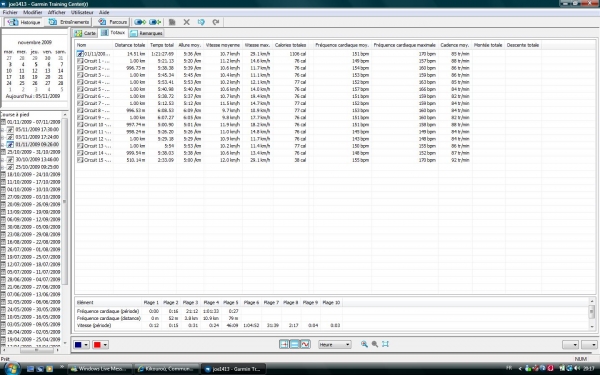Open the blue color swatch dropdown
The height and width of the screenshot is (375, 600).
coord(82,344)
